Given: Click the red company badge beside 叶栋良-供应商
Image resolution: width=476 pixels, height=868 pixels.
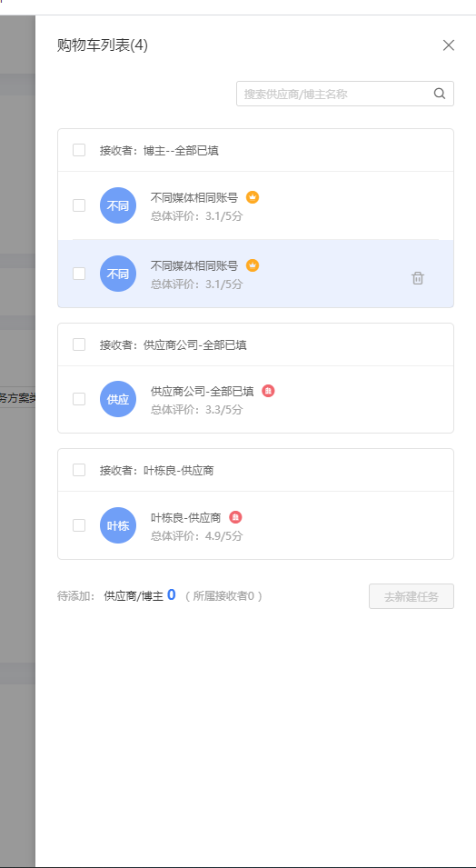Looking at the screenshot, I should click(x=236, y=517).
